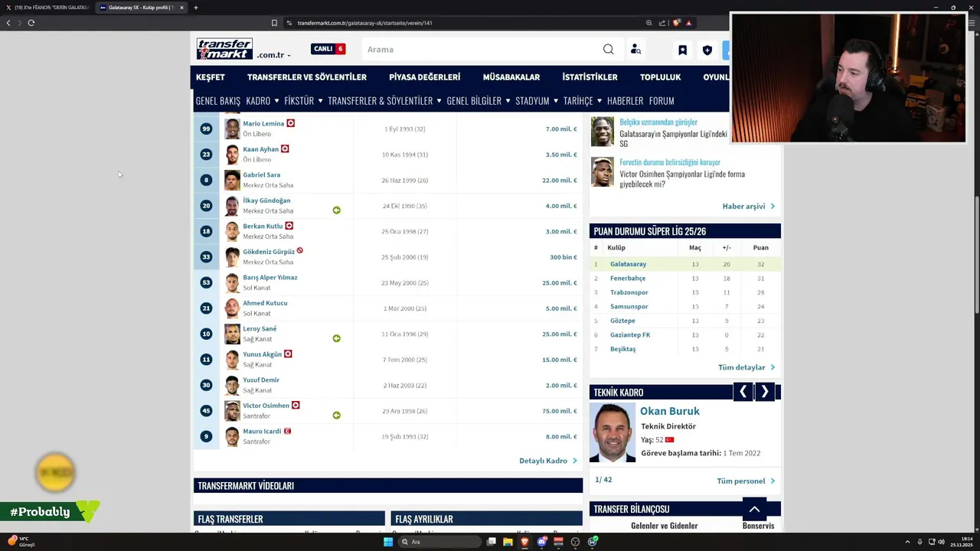Open the KEŞFET menu
The width and height of the screenshot is (980, 551).
(x=211, y=77)
